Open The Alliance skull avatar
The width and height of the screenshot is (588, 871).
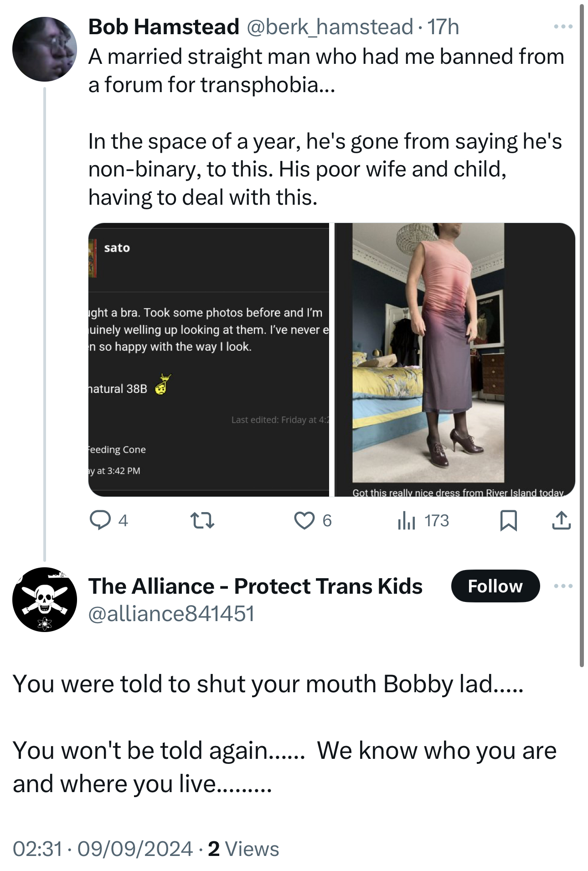[x=45, y=599]
